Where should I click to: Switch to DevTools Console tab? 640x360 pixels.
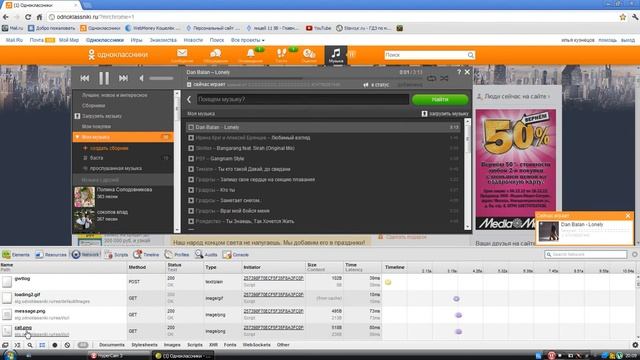[236, 255]
